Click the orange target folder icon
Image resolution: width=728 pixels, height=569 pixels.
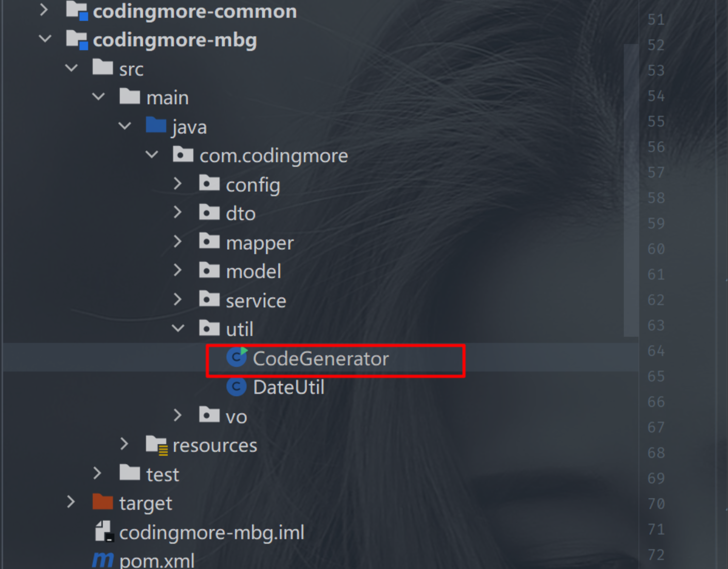(103, 502)
